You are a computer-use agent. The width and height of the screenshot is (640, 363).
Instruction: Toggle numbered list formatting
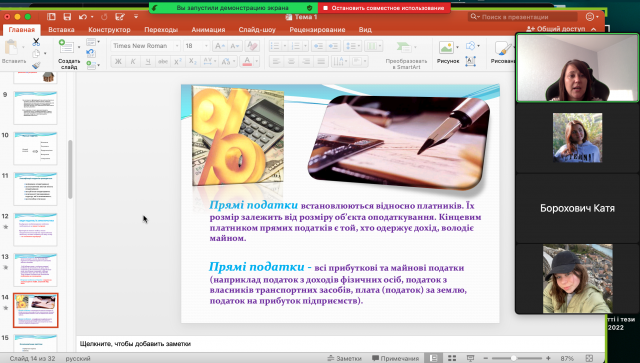coord(295,46)
